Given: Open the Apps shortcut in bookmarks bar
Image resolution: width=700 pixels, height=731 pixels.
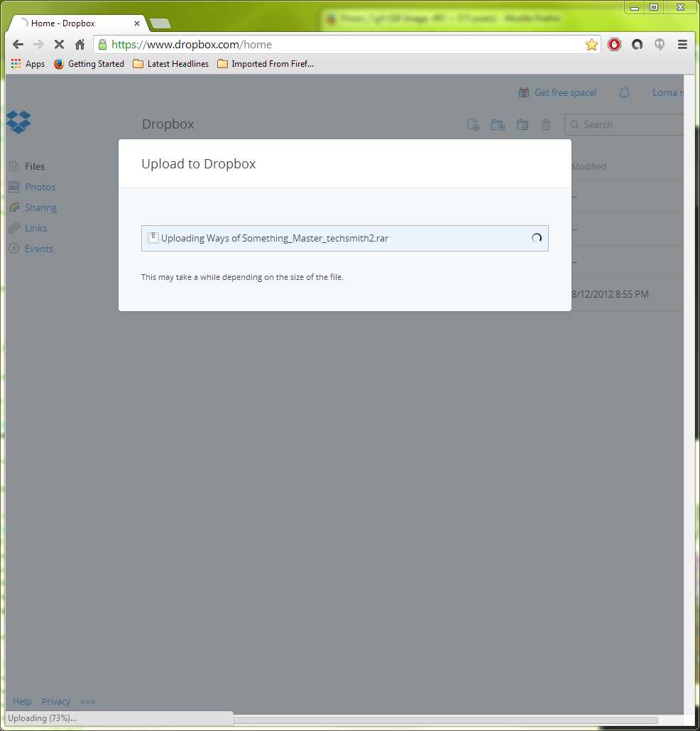Looking at the screenshot, I should tap(28, 64).
